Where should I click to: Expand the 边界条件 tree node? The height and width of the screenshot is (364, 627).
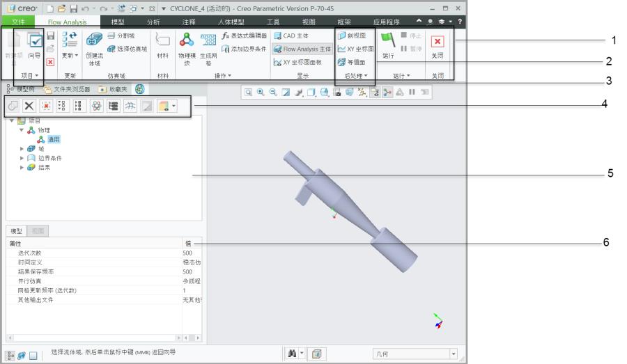[22, 158]
